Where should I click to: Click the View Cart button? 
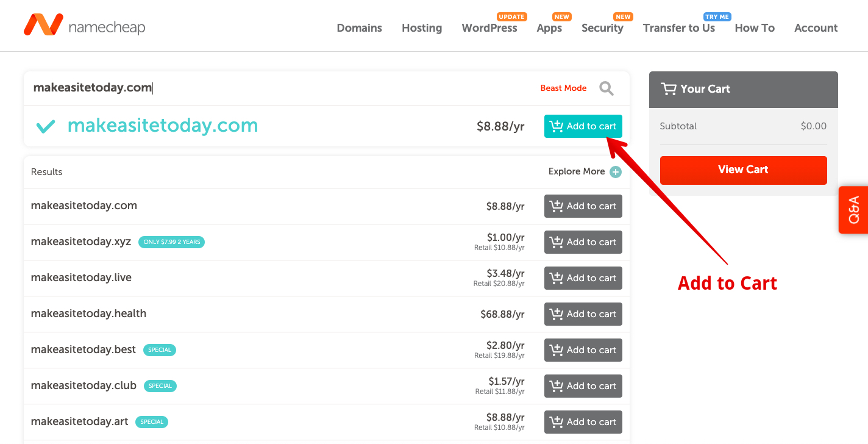point(744,170)
